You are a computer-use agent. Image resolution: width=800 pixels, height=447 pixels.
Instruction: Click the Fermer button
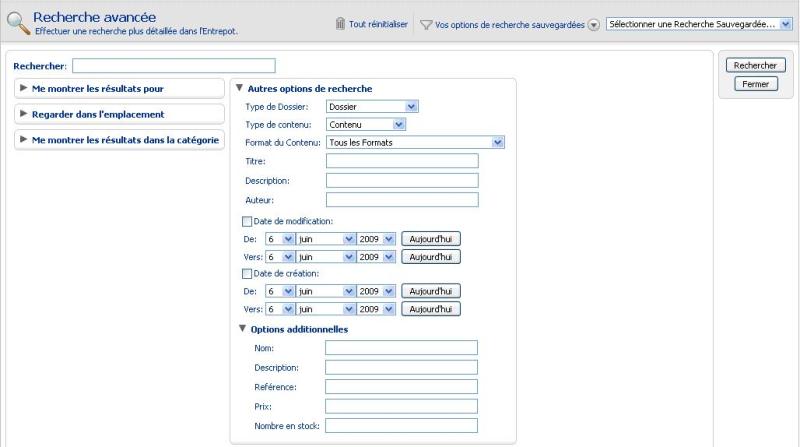click(755, 84)
